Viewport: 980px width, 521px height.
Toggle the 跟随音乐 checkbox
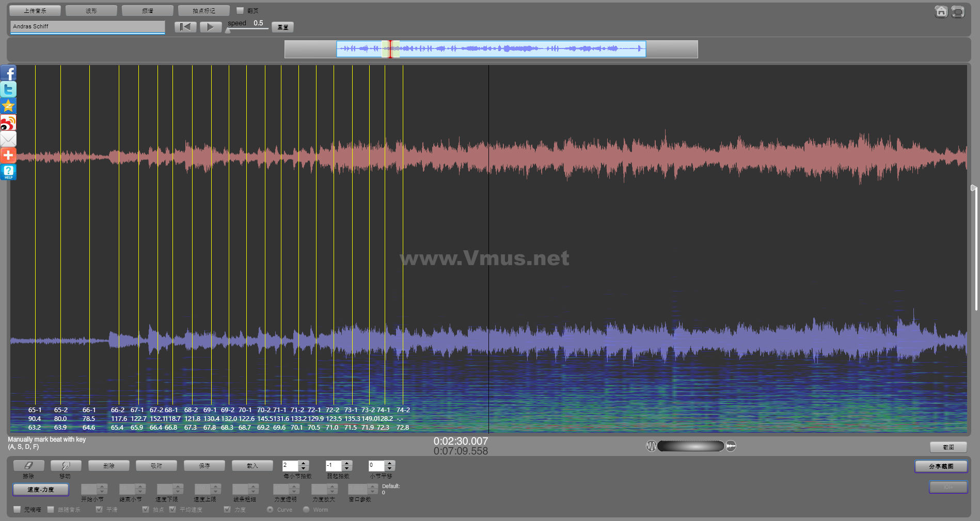pos(51,510)
